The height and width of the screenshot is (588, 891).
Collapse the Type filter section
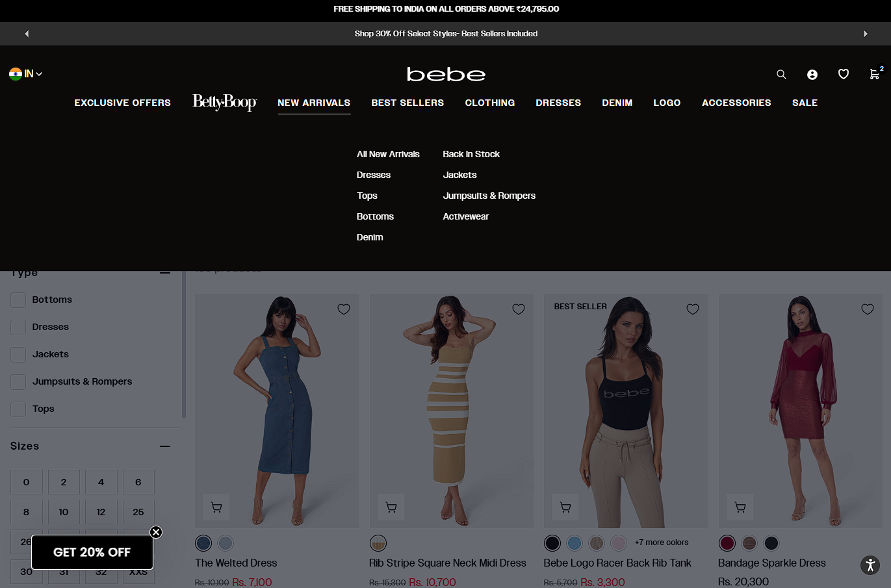165,273
